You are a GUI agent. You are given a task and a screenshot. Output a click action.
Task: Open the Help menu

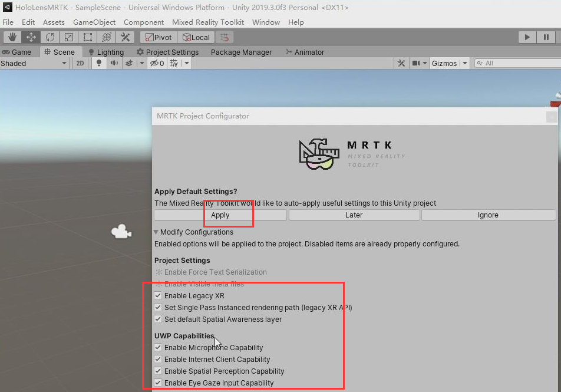(296, 22)
